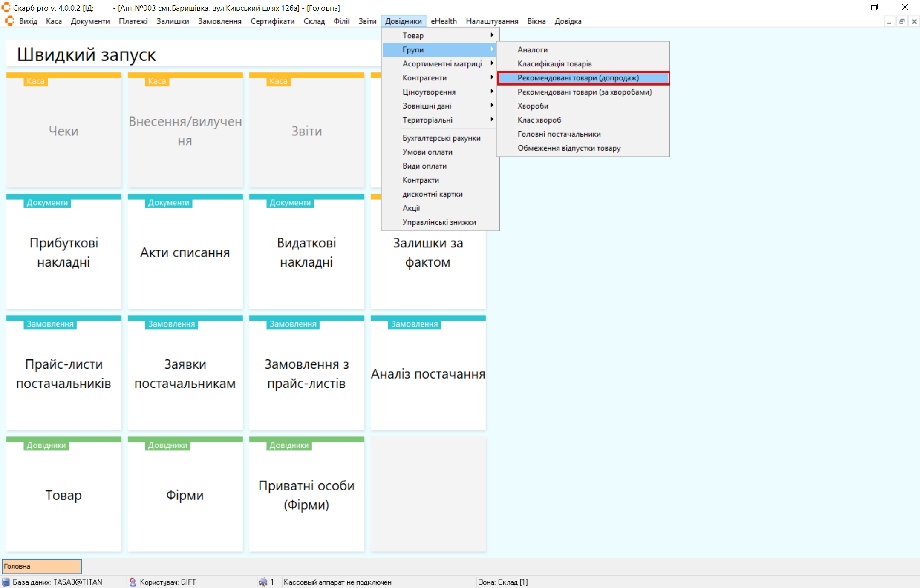920x588 pixels.
Task: Open the Фірми directory tile
Action: pyautogui.click(x=185, y=495)
